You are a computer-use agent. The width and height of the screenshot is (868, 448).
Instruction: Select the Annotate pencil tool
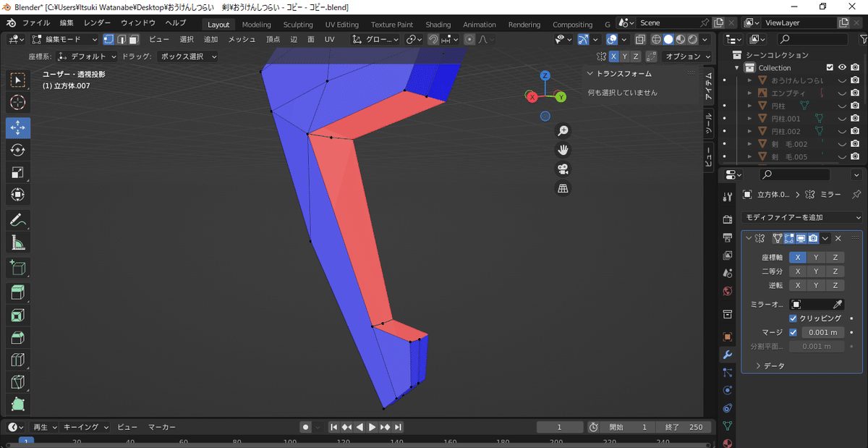(18, 220)
